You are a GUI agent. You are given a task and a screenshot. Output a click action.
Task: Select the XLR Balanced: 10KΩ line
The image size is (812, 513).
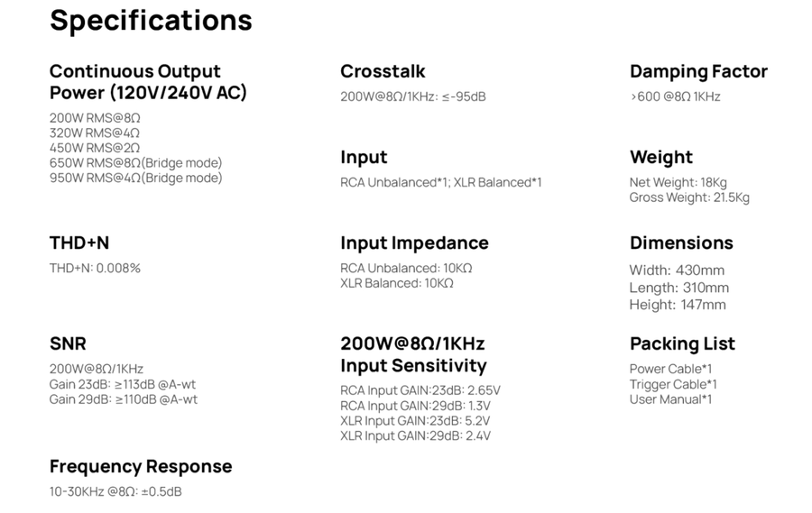[x=396, y=283]
